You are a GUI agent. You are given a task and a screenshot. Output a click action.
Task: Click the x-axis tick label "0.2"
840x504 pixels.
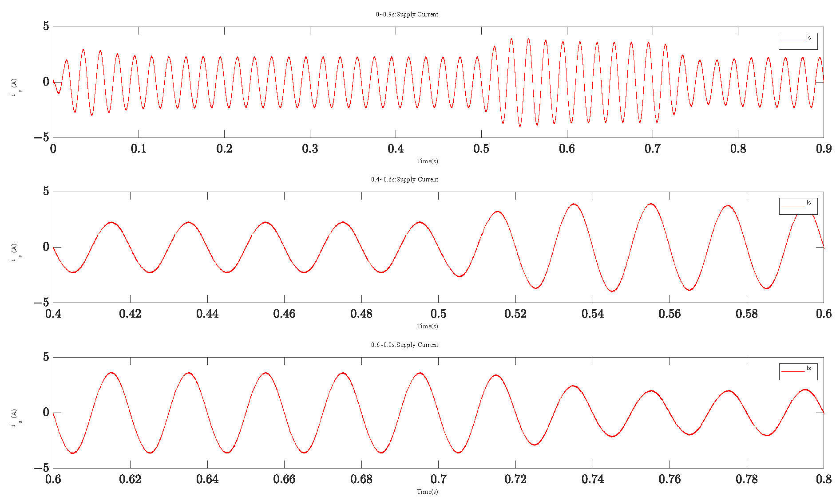[224, 149]
